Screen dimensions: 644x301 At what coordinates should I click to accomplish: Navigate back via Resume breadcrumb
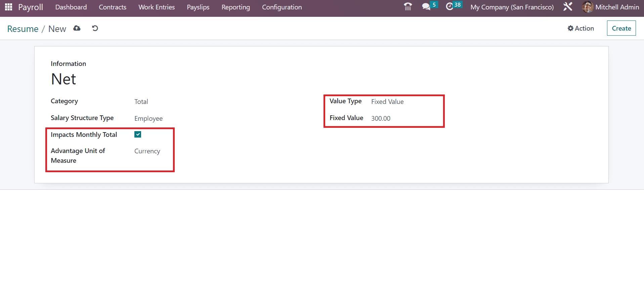[23, 29]
